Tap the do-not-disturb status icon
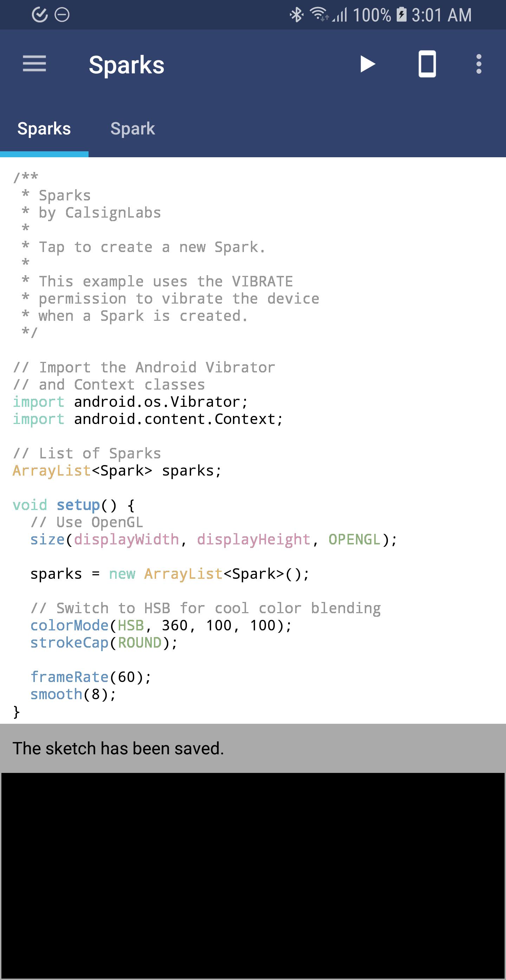 click(62, 15)
